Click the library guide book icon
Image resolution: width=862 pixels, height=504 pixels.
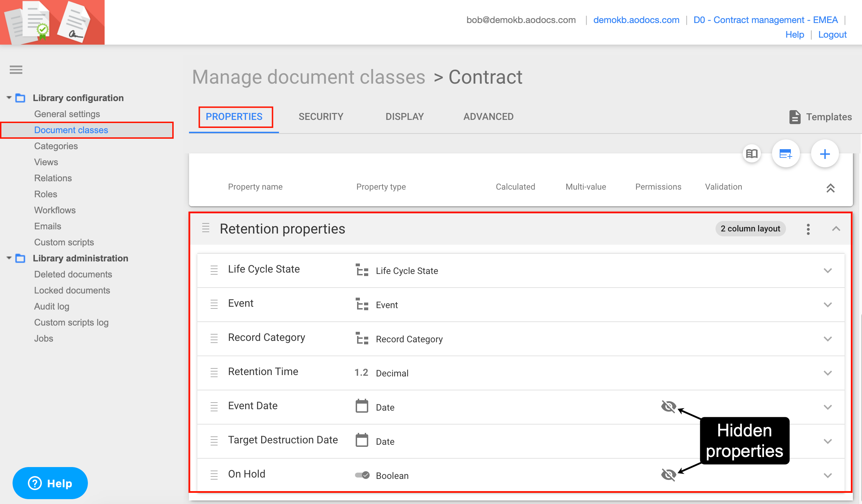(x=752, y=154)
